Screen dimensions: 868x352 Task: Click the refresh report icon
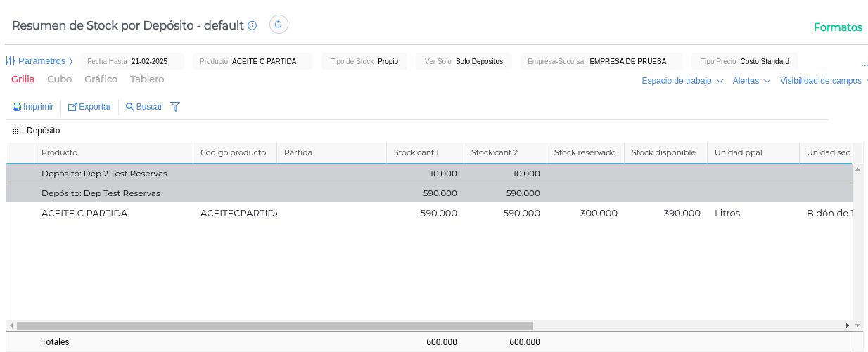click(x=279, y=25)
